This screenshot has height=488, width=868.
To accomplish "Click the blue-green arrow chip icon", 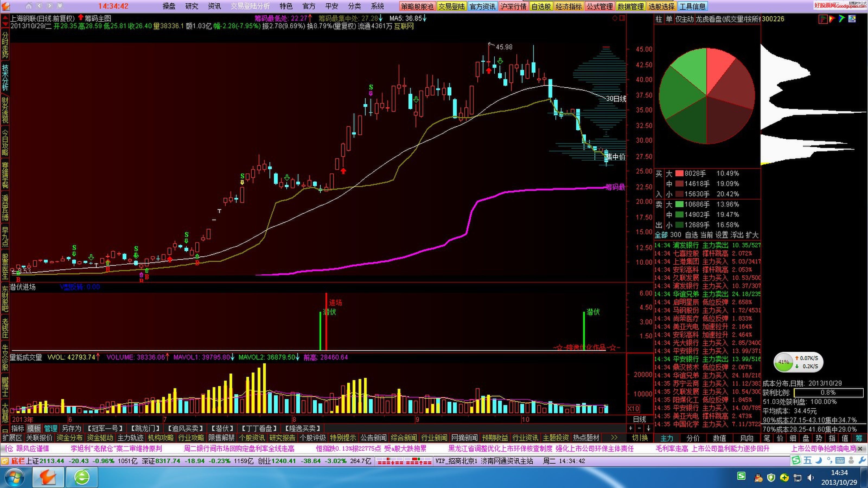I will pos(842,19).
